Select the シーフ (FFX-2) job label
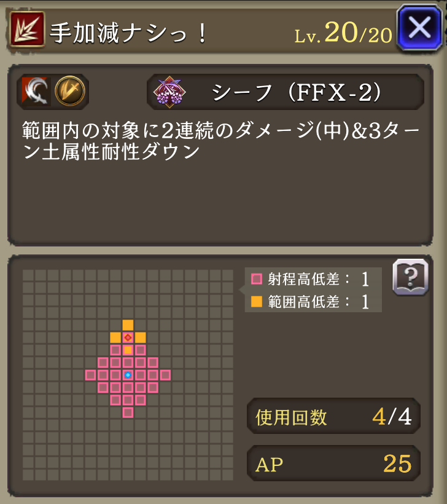The image size is (447, 504). pyautogui.click(x=296, y=93)
